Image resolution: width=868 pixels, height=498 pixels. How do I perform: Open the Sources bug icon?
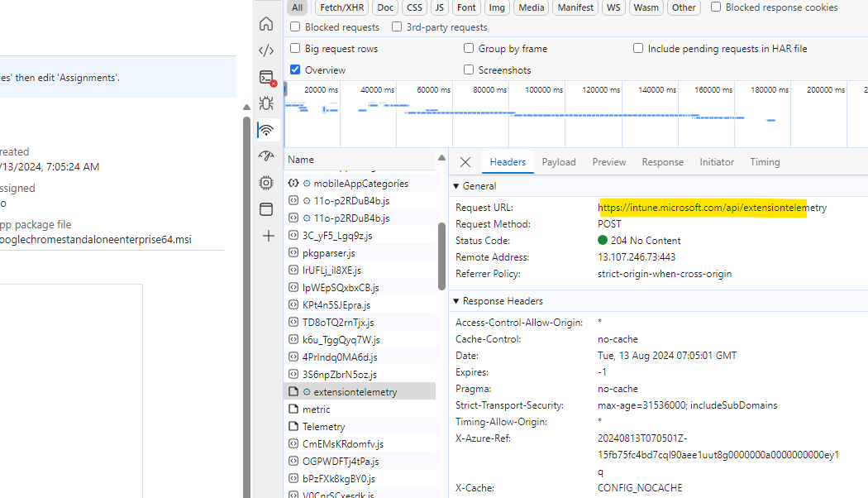(266, 103)
